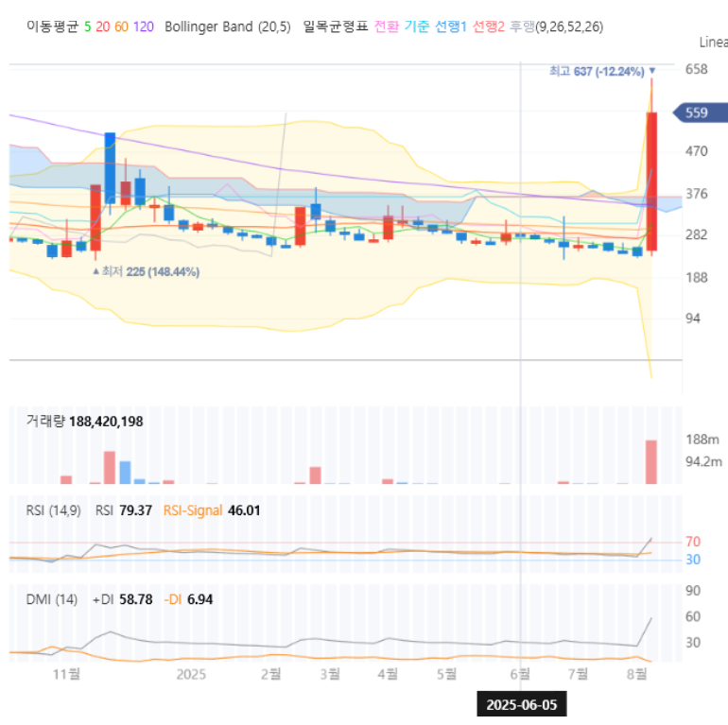The height and width of the screenshot is (725, 728).
Task: Click the 20-day moving average label
Action: point(103,26)
